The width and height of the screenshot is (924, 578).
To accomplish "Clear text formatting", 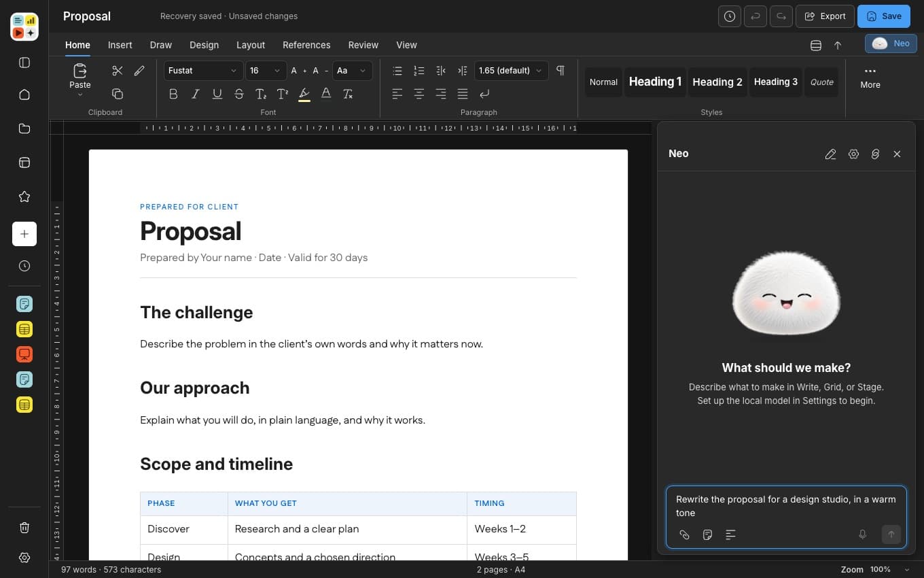I will [347, 94].
